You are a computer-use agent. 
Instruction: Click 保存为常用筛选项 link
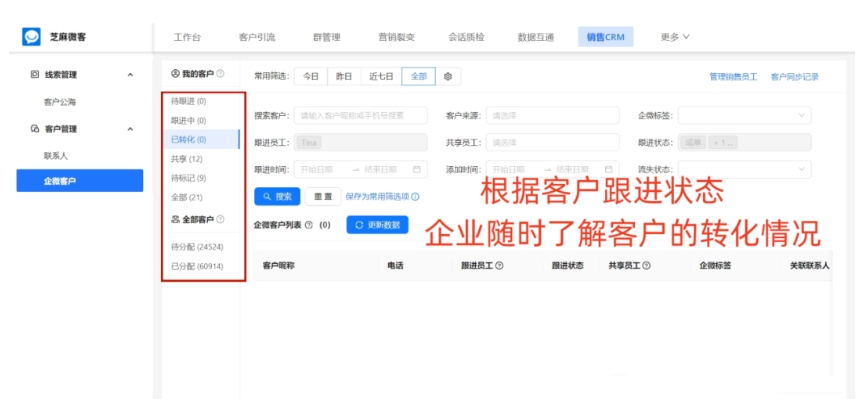(x=377, y=197)
